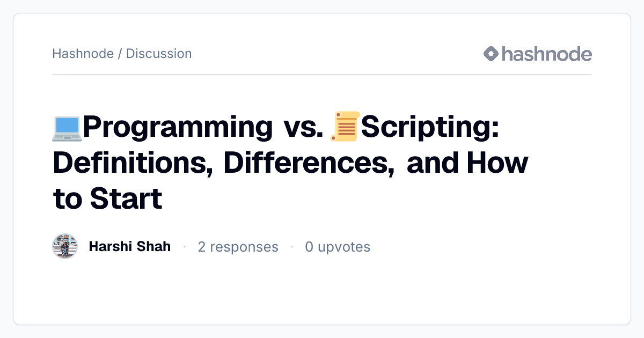The width and height of the screenshot is (644, 338).
Task: Click the slash separator in breadcrumb
Action: click(120, 54)
